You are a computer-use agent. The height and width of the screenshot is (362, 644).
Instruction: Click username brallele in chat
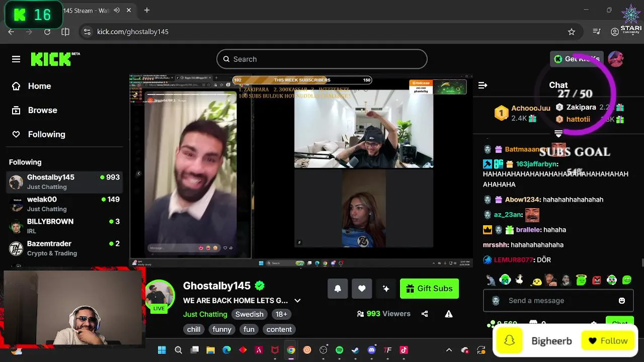point(529,230)
